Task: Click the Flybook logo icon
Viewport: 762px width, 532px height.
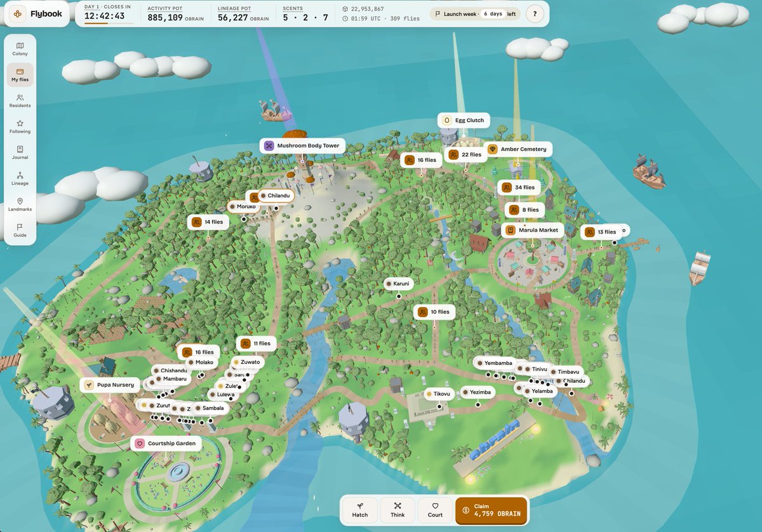Action: [19, 13]
